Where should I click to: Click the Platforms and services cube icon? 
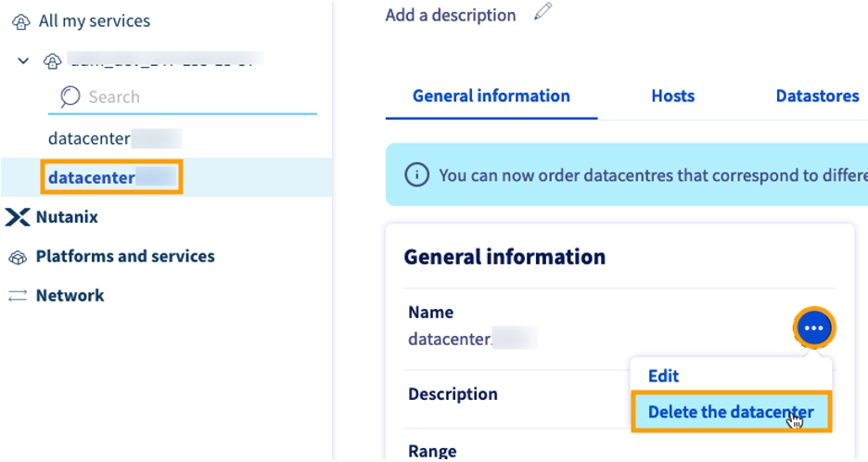tap(18, 258)
